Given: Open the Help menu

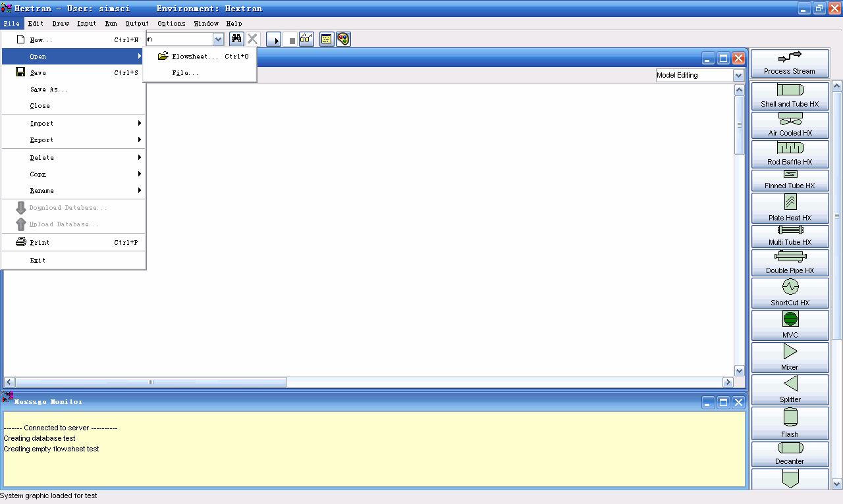Looking at the screenshot, I should coord(234,24).
